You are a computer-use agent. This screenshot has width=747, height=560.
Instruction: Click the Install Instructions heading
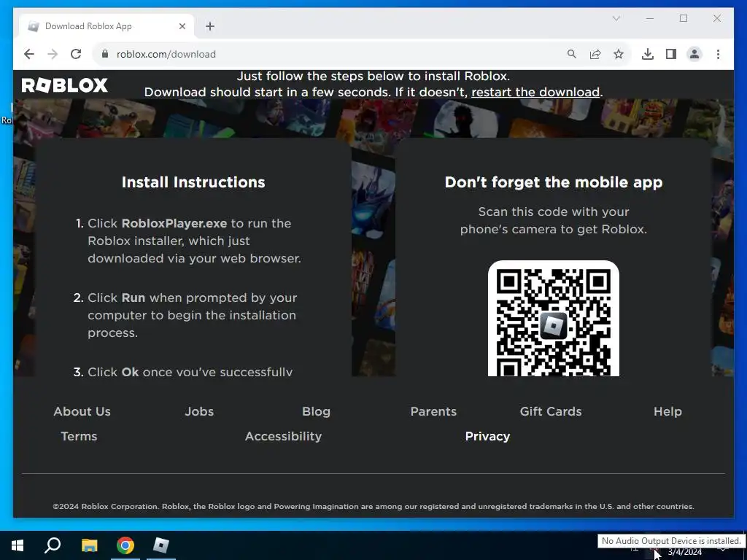(193, 182)
